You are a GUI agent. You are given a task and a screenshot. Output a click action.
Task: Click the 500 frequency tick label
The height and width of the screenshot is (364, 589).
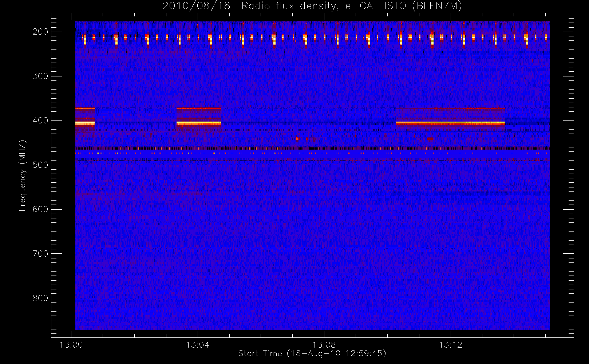click(x=40, y=165)
